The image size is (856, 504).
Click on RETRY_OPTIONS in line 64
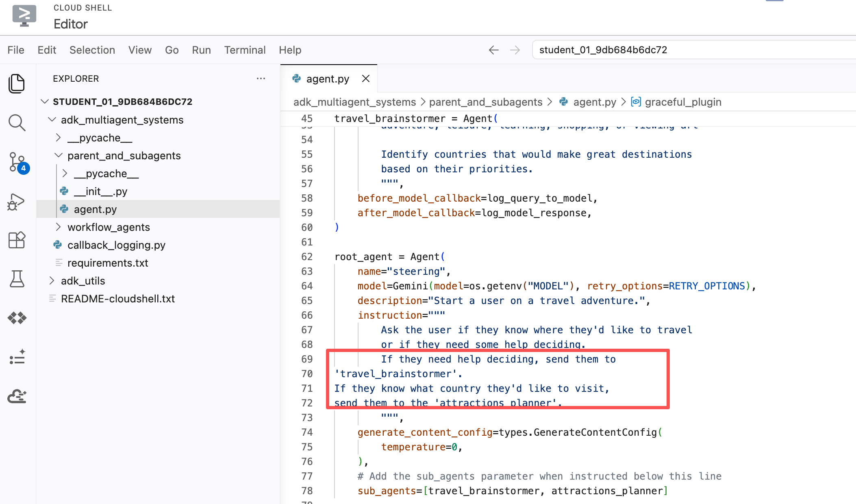(707, 286)
